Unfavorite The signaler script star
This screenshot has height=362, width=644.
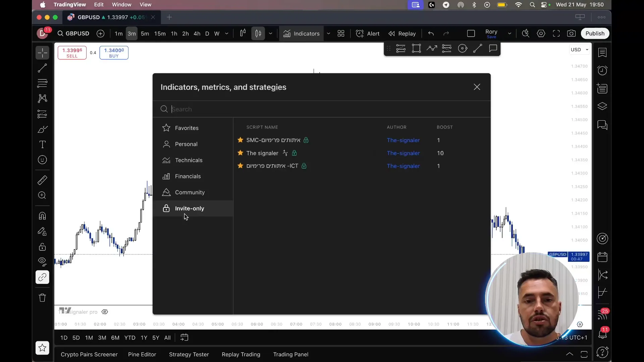(240, 153)
